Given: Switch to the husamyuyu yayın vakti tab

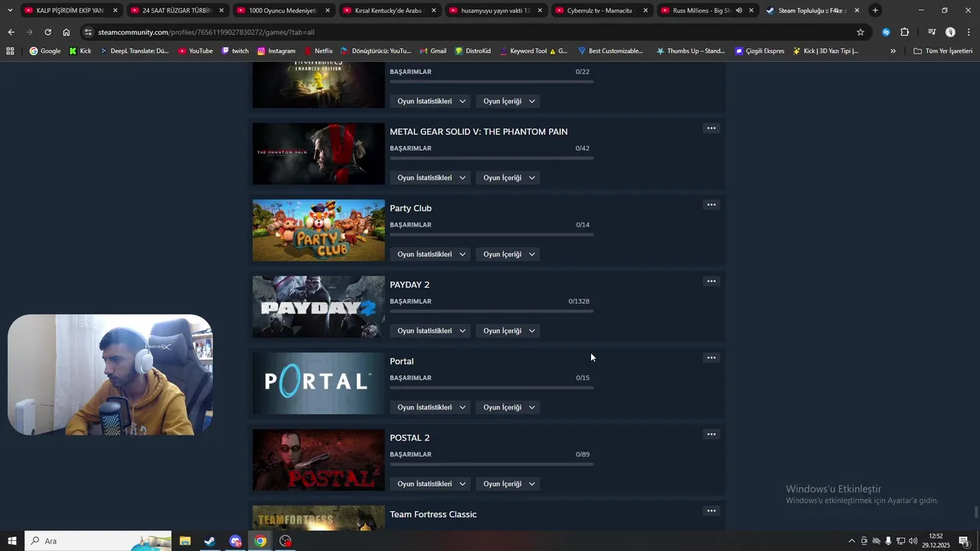Looking at the screenshot, I should tap(495, 11).
